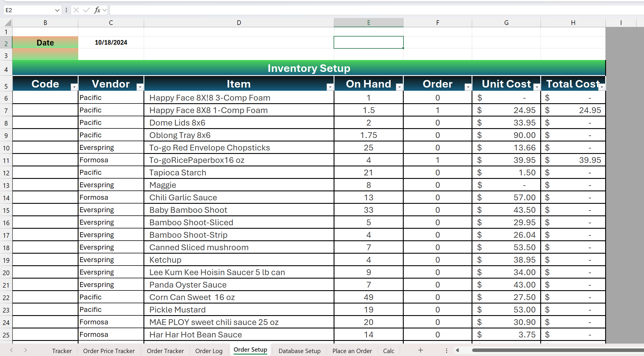Click the Select All corner triangle
Image resolution: width=644 pixels, height=356 pixels.
click(x=8, y=23)
